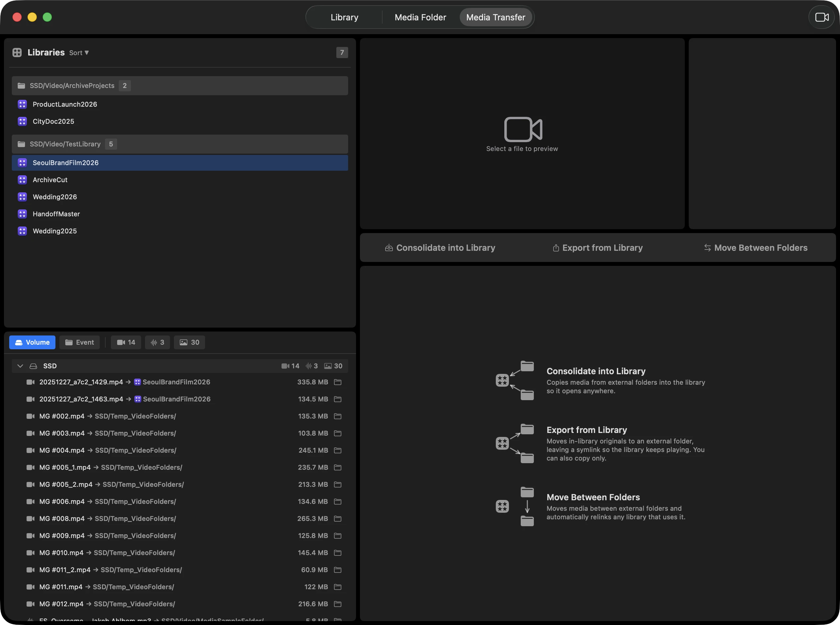Reveal 20251227_a7c2_1429.mp4 in folder
The width and height of the screenshot is (840, 625).
point(338,382)
